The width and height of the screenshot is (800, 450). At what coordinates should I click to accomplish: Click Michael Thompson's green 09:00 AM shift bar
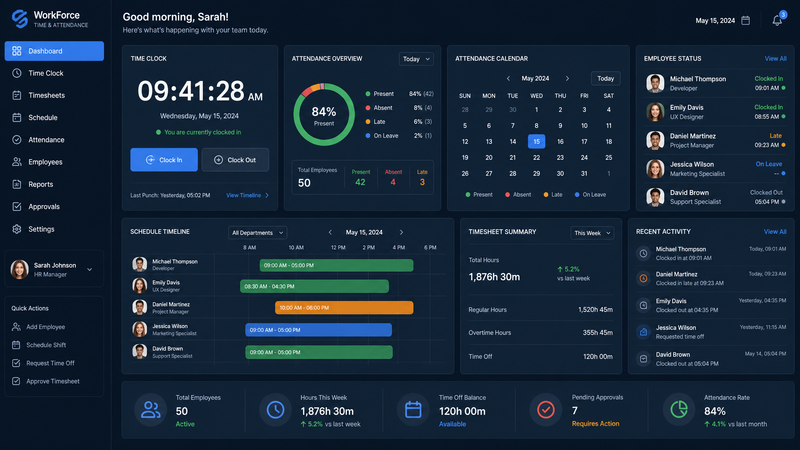tap(336, 265)
